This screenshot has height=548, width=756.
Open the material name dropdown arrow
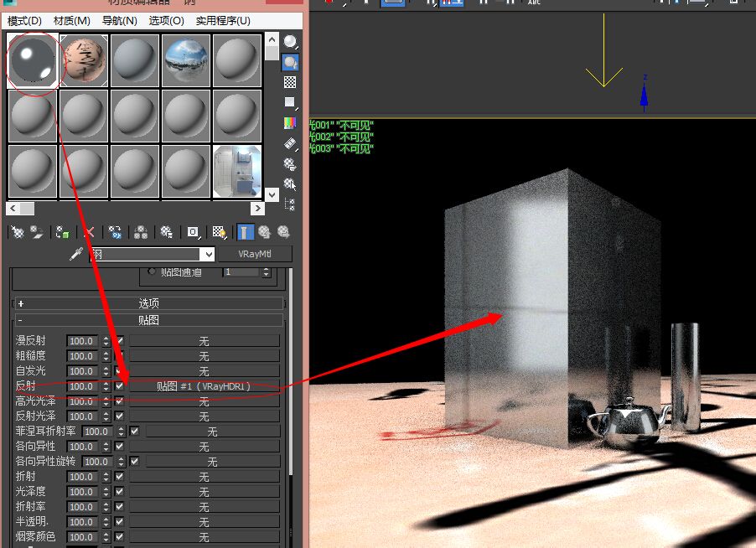[x=209, y=254]
